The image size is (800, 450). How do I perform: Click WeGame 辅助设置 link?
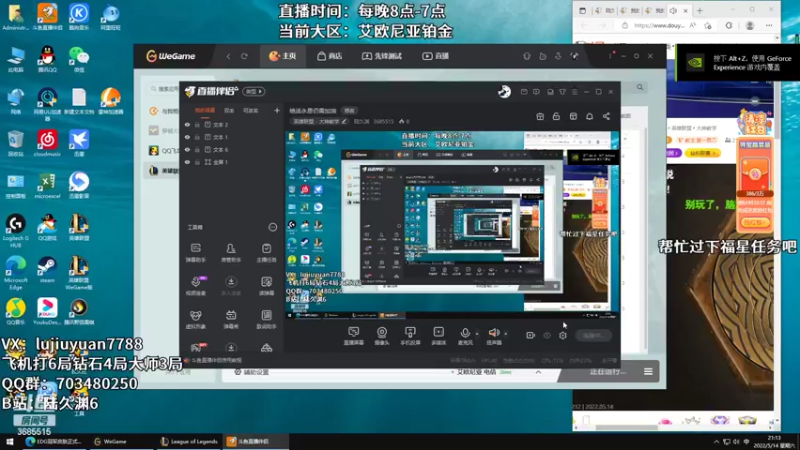(x=252, y=372)
